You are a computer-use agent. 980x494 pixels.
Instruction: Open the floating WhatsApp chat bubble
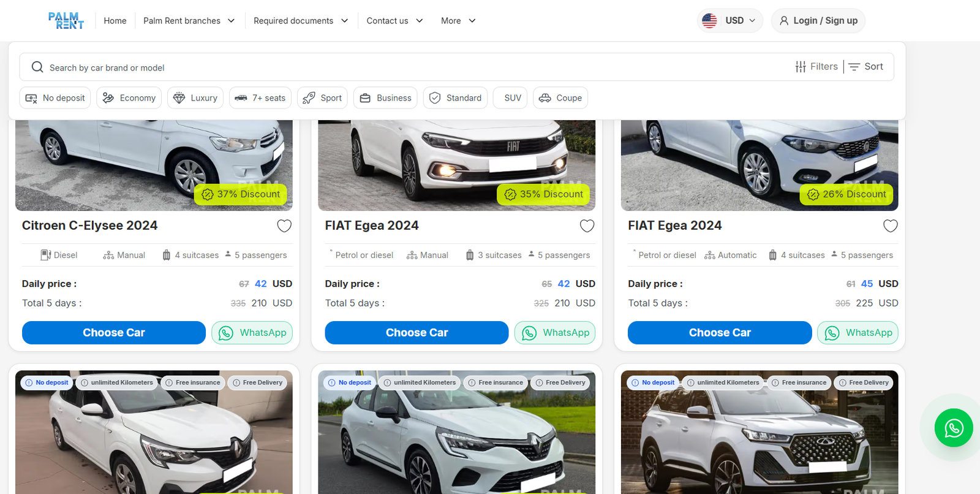[x=954, y=428]
